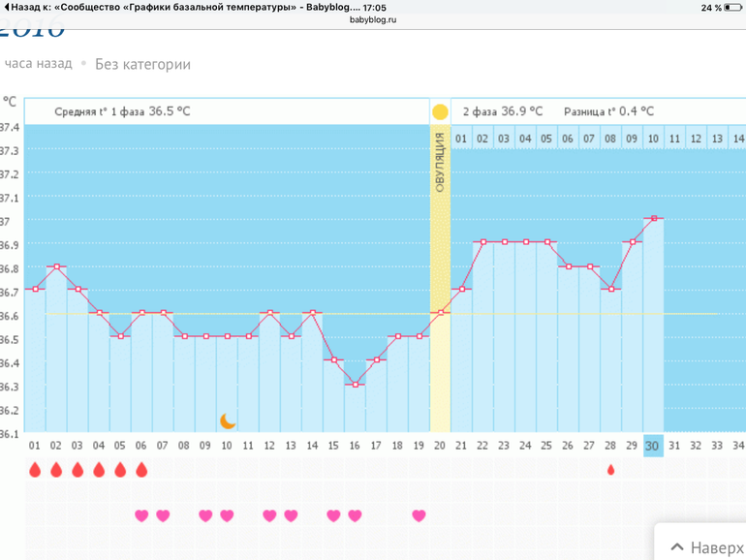Click phase-two day 01 header cell
Screen dimensions: 746x560
click(461, 139)
